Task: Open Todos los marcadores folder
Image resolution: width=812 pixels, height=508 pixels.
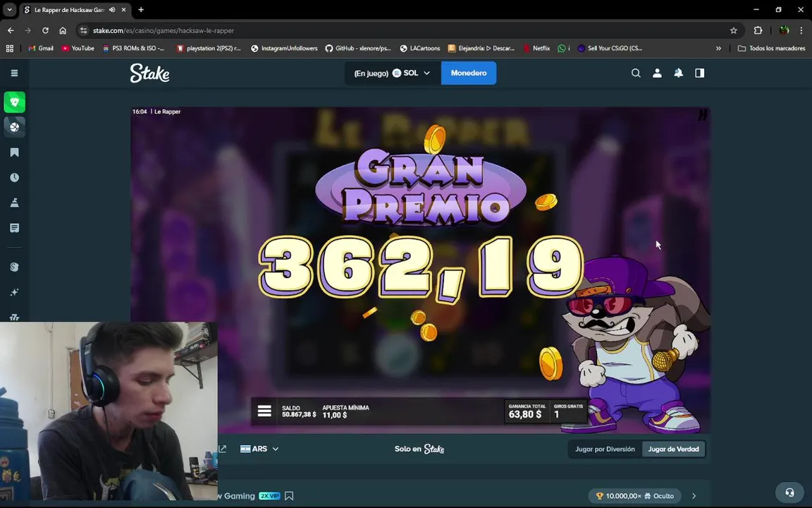Action: (x=772, y=48)
